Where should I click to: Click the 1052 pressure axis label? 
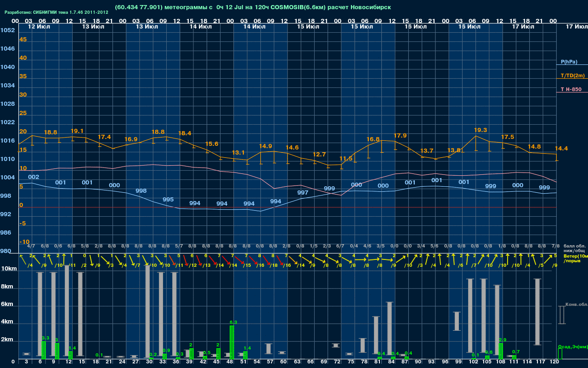pyautogui.click(x=7, y=30)
